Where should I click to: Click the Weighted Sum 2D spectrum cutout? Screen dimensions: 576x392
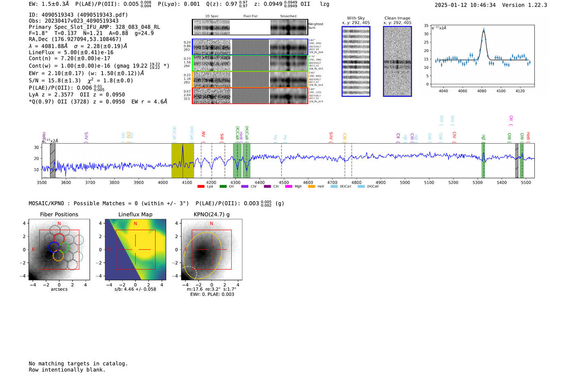point(212,27)
